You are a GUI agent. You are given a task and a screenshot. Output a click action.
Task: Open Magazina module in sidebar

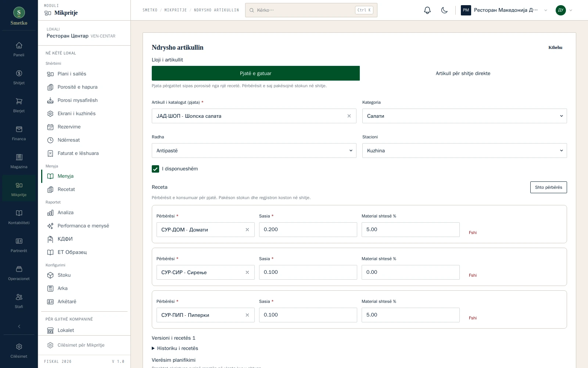[x=19, y=161]
